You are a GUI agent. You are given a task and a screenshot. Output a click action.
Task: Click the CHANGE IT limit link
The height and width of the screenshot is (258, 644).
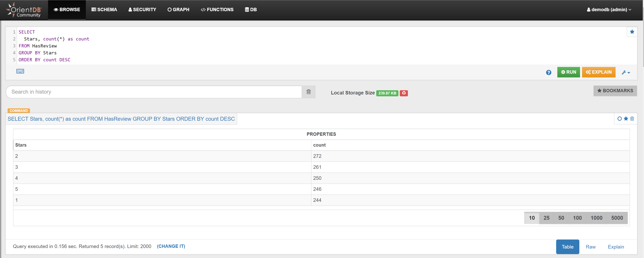[x=171, y=246]
